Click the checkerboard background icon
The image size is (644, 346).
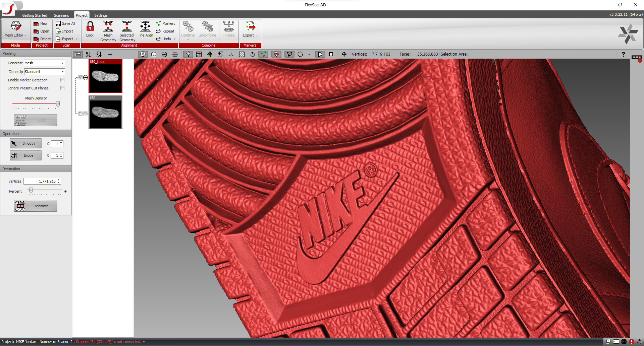pyautogui.click(x=242, y=54)
